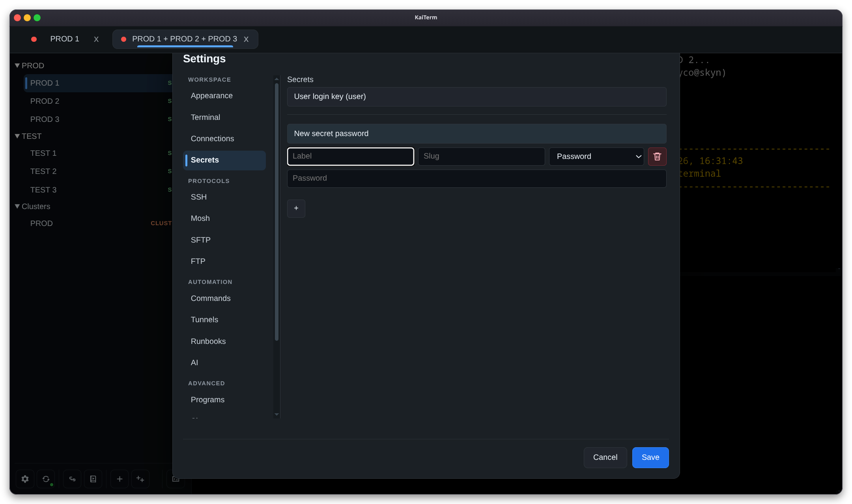Image resolution: width=852 pixels, height=504 pixels.
Task: Click the sync icon with green dot
Action: pyautogui.click(x=46, y=479)
